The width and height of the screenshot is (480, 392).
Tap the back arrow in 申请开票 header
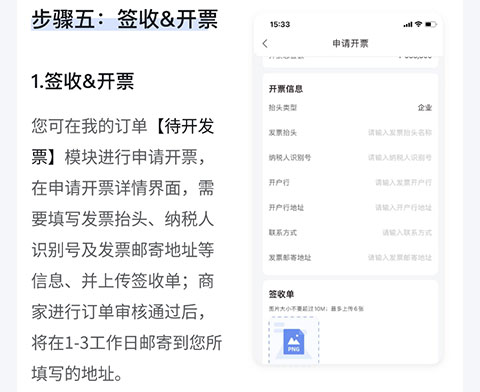coord(265,44)
